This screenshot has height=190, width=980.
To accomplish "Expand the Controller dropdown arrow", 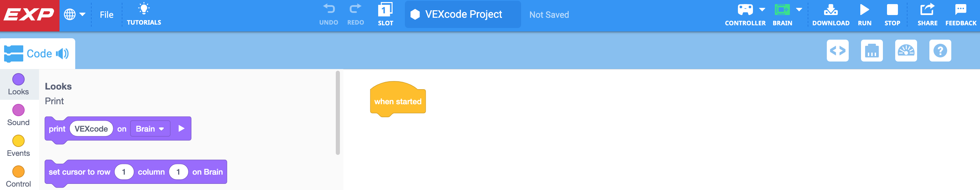I will click(762, 10).
